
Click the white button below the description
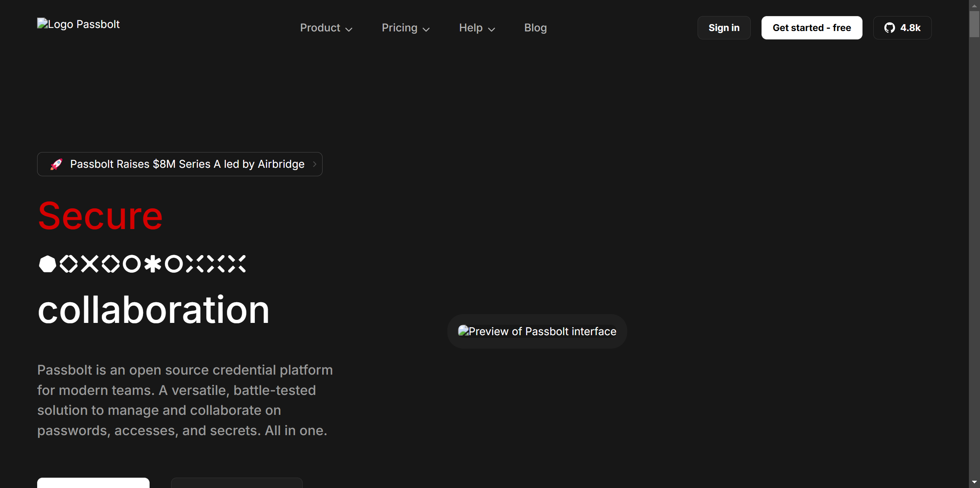(93, 483)
